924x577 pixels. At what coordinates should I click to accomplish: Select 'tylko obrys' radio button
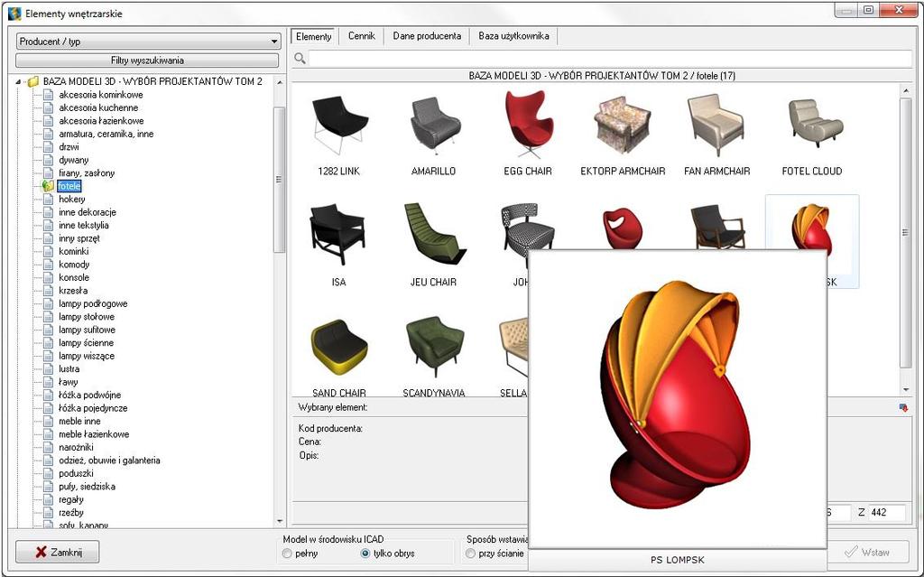[x=365, y=554]
